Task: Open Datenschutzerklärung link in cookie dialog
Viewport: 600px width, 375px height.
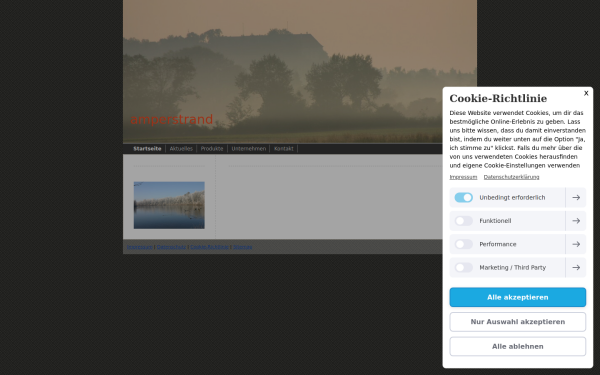Action: (x=511, y=177)
